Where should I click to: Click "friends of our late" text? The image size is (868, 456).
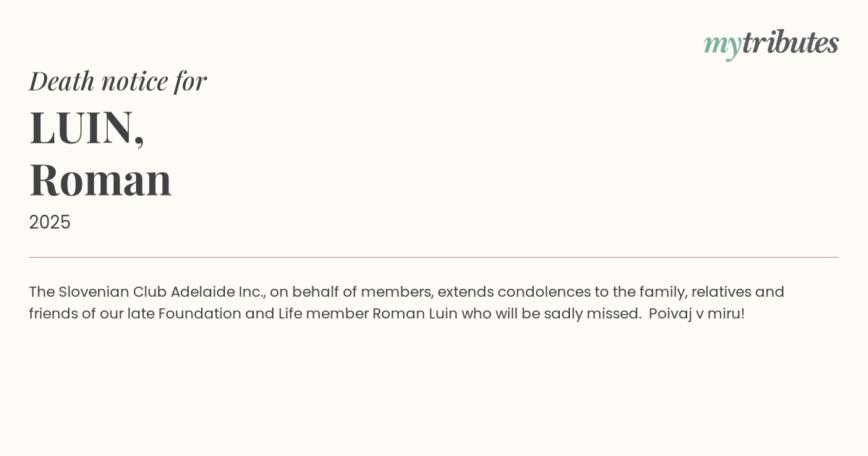91,313
